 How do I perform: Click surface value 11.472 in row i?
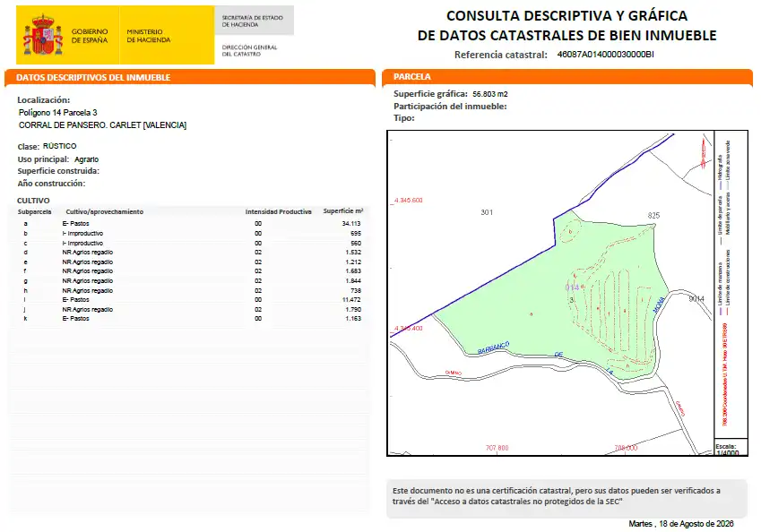pyautogui.click(x=351, y=300)
